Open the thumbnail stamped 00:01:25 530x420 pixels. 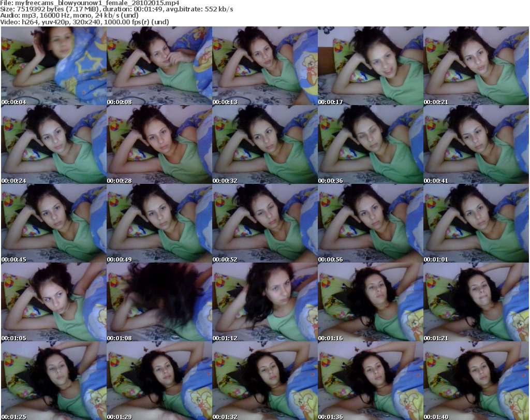pos(54,381)
